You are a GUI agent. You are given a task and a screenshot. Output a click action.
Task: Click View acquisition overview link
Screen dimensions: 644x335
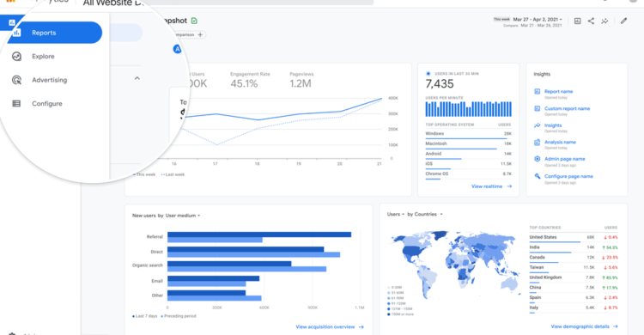(x=330, y=327)
